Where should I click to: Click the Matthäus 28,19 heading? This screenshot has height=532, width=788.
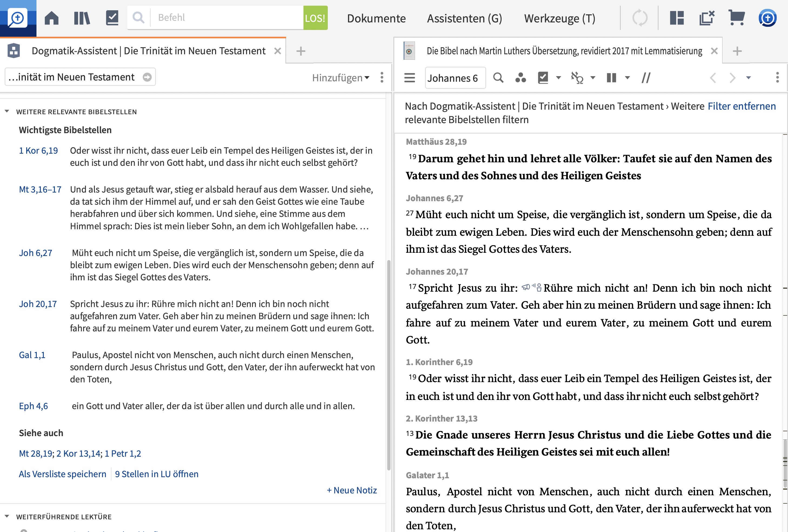tap(436, 142)
